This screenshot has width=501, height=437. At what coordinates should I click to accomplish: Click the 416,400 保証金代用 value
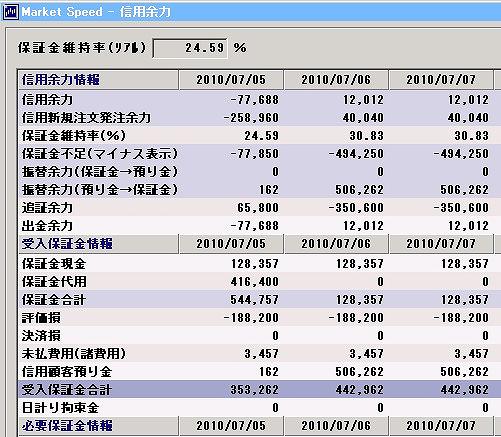click(x=254, y=282)
